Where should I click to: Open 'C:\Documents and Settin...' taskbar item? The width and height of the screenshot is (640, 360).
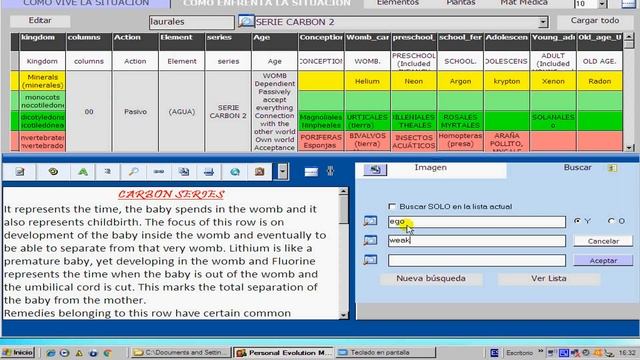click(181, 352)
